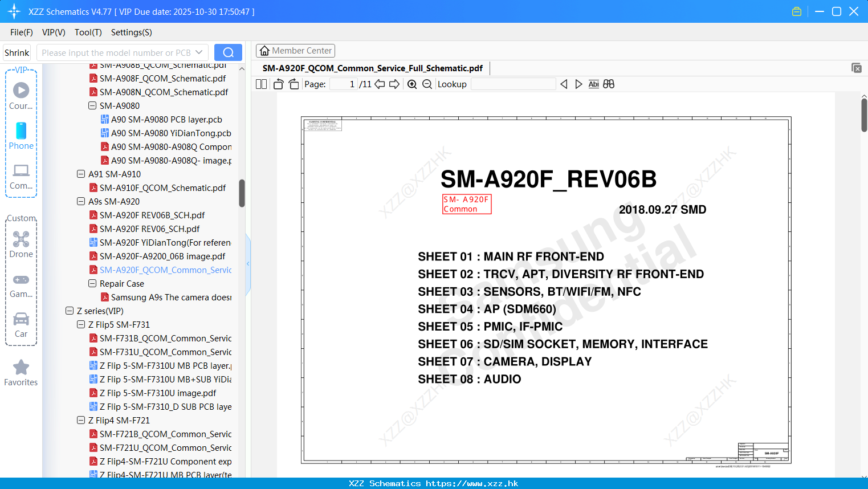
Task: Click the search magnifier button
Action: click(x=228, y=52)
